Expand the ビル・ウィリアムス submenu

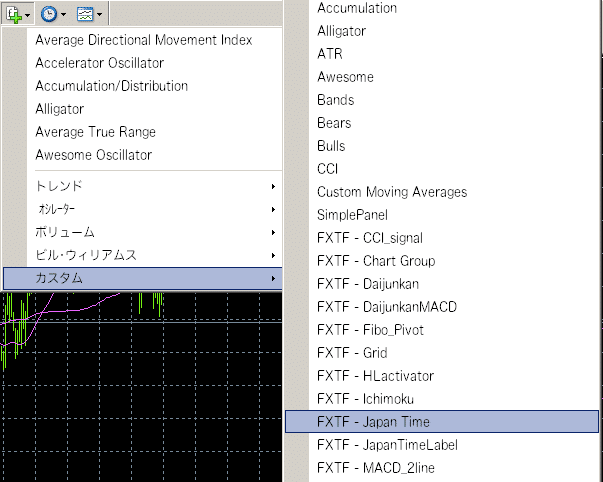[x=143, y=255]
